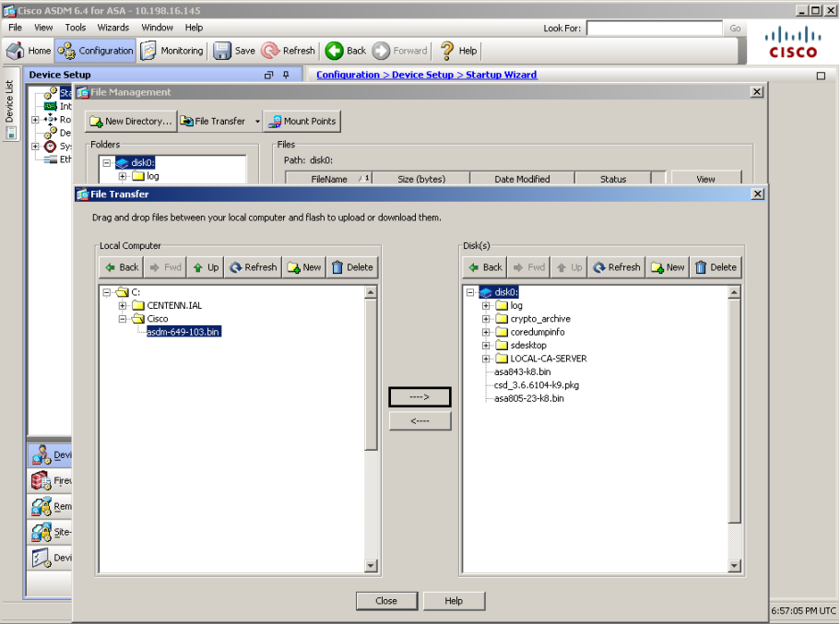This screenshot has height=624, width=840.
Task: Expand the CENTENN.IAL folder
Action: [123, 306]
